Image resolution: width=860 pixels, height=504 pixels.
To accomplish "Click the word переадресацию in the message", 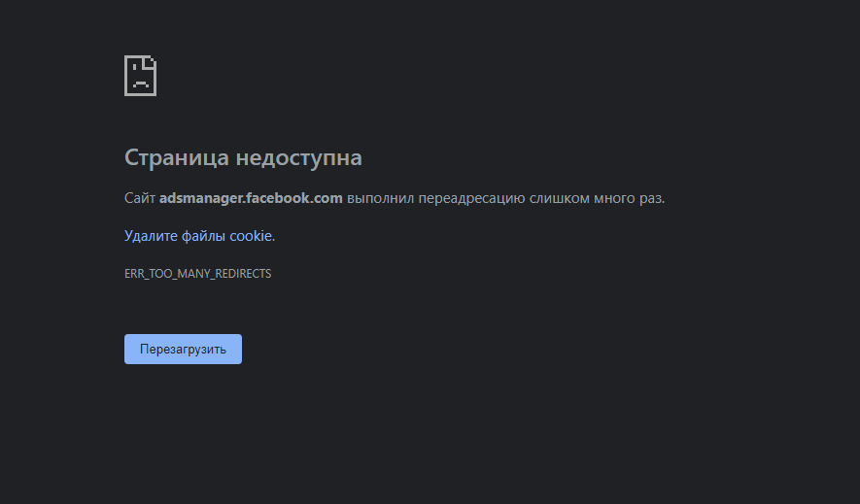I will coord(472,198).
